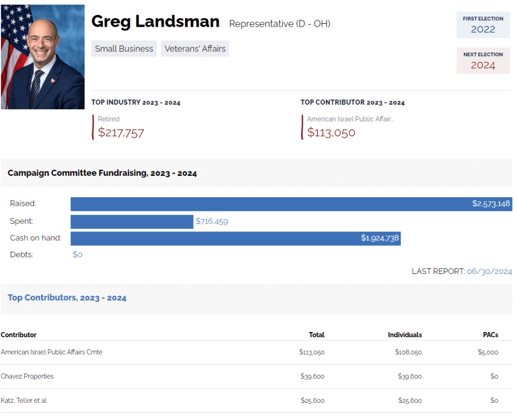This screenshot has width=517, height=420.
Task: Open the Top Contributors, 2023 - 2024 heading
Action: tap(67, 298)
